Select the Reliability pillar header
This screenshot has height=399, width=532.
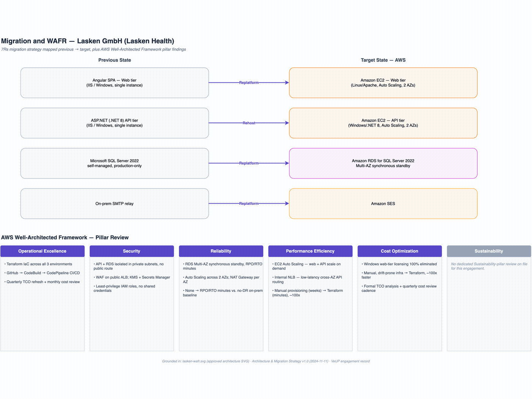[x=221, y=251]
